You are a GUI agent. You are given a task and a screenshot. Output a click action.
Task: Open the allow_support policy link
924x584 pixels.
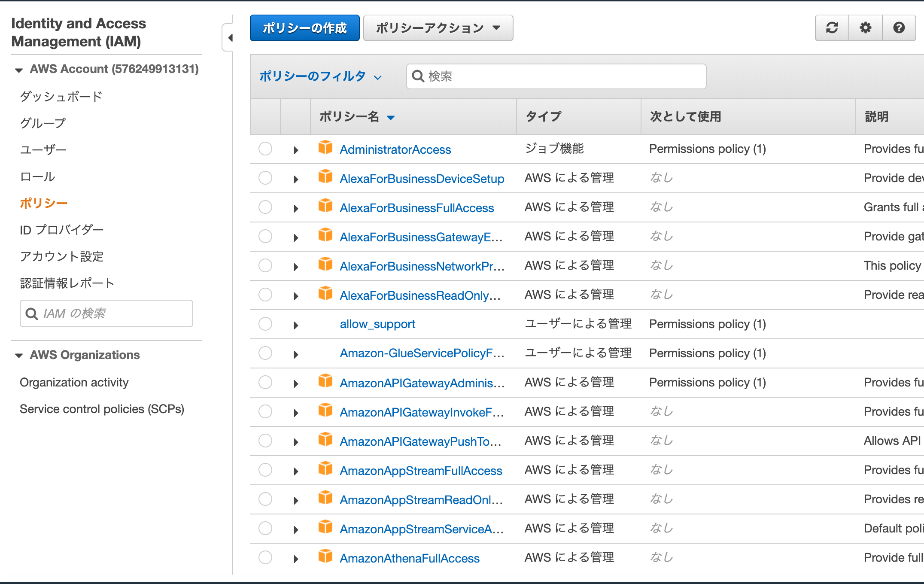(377, 324)
